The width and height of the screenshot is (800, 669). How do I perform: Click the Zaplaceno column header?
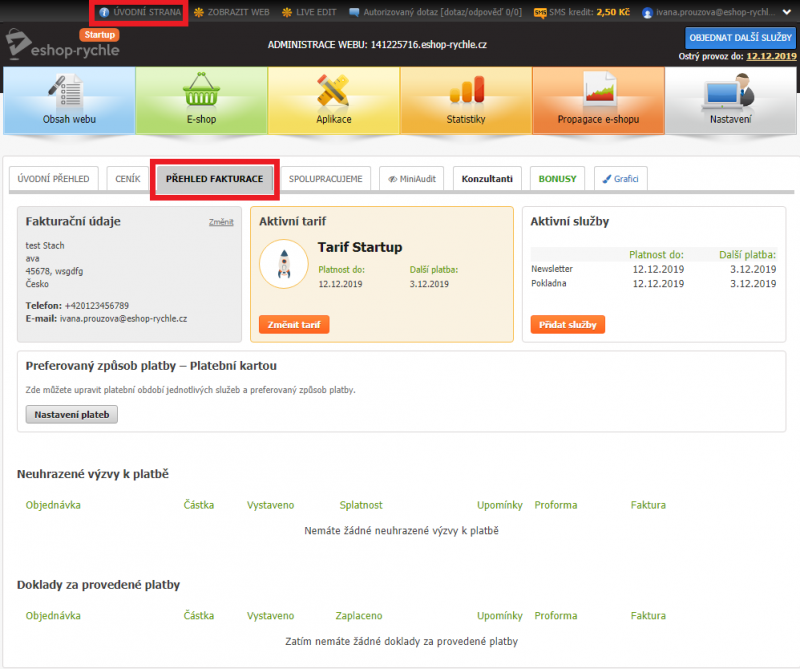pos(359,616)
